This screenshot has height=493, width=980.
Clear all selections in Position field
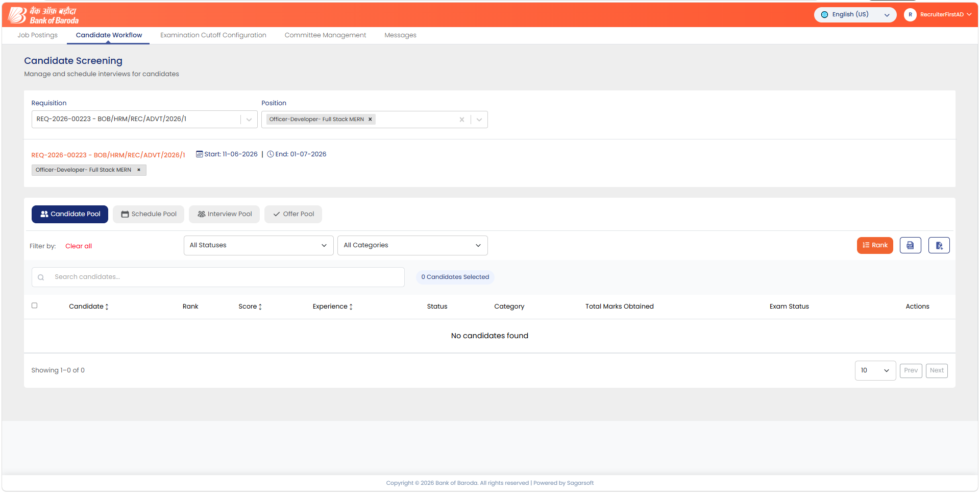click(462, 120)
